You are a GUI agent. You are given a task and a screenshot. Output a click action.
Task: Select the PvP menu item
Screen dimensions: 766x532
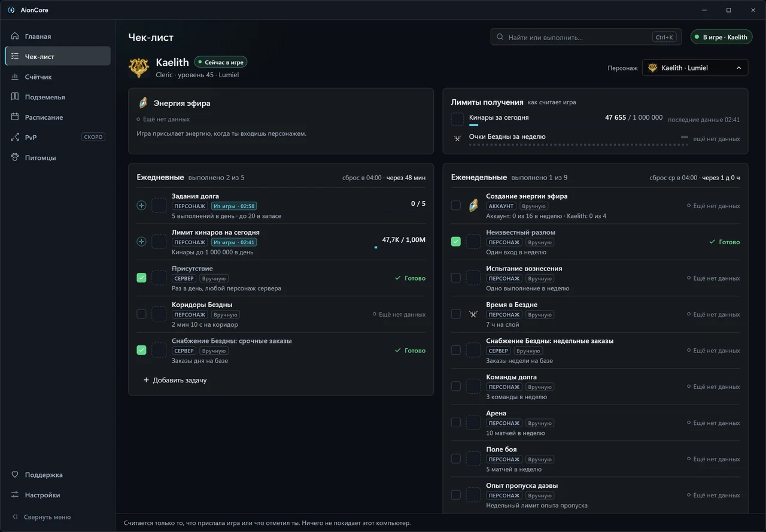57,137
